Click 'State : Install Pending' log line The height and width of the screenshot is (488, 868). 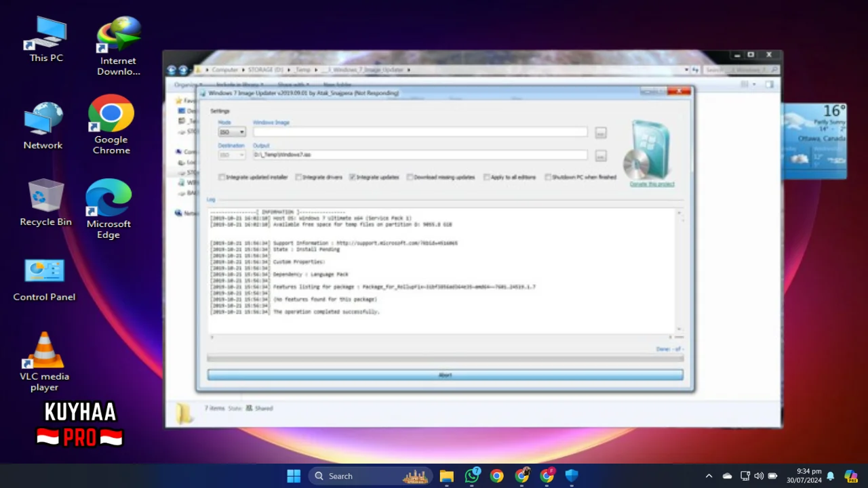point(307,249)
